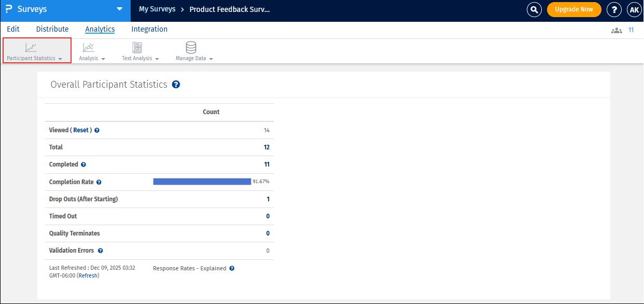Open the Integration tab
This screenshot has height=304, width=644.
[x=149, y=29]
